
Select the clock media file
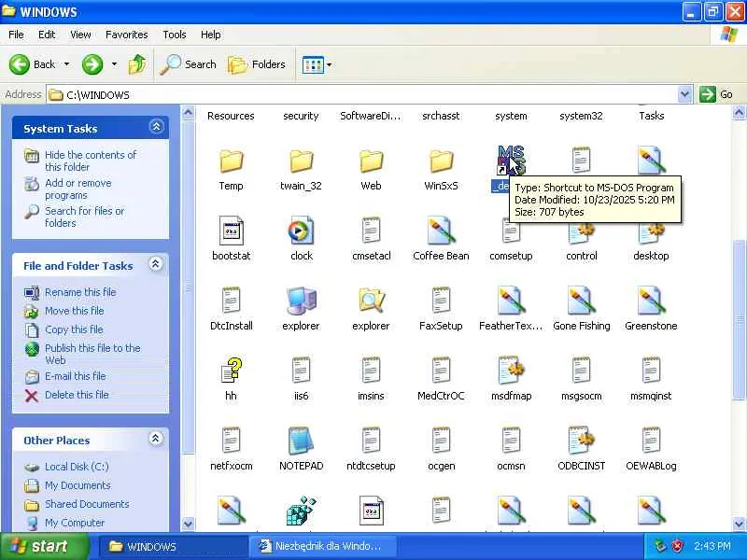(301, 231)
